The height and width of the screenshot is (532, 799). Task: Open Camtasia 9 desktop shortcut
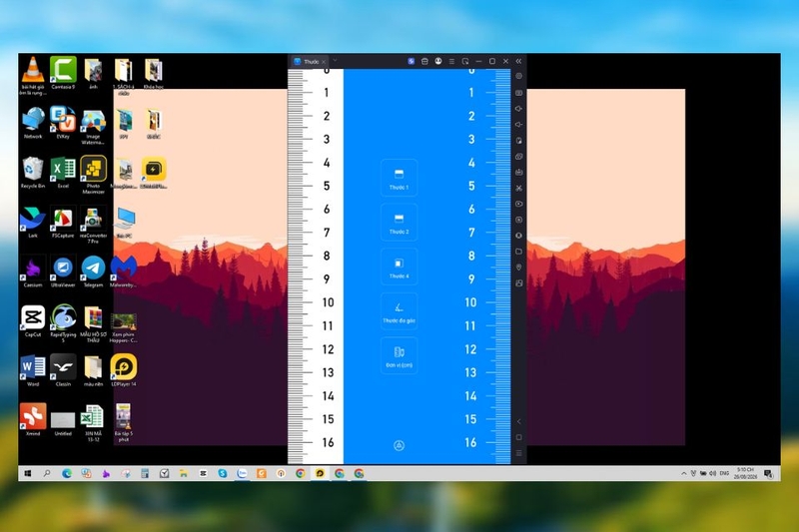point(63,74)
